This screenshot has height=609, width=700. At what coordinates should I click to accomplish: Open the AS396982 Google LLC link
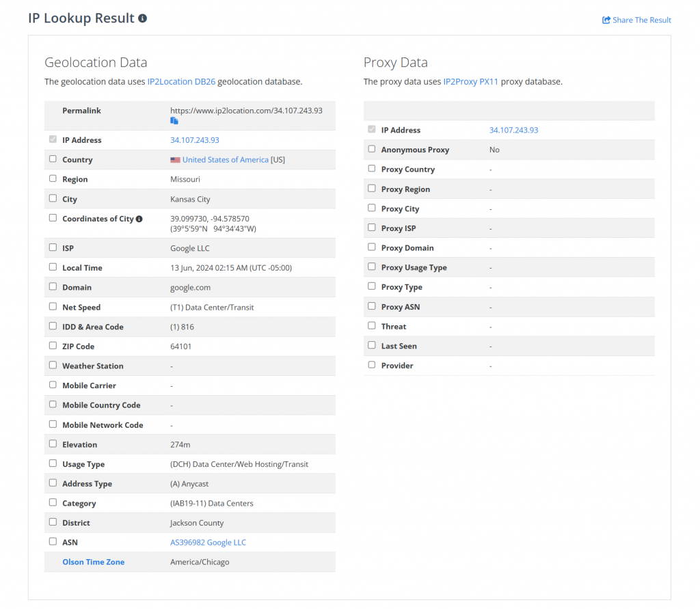208,543
